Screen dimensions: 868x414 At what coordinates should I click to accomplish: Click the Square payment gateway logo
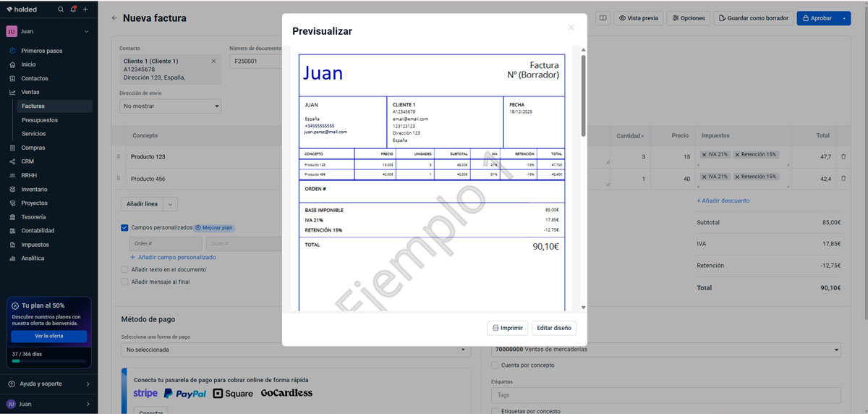point(233,394)
